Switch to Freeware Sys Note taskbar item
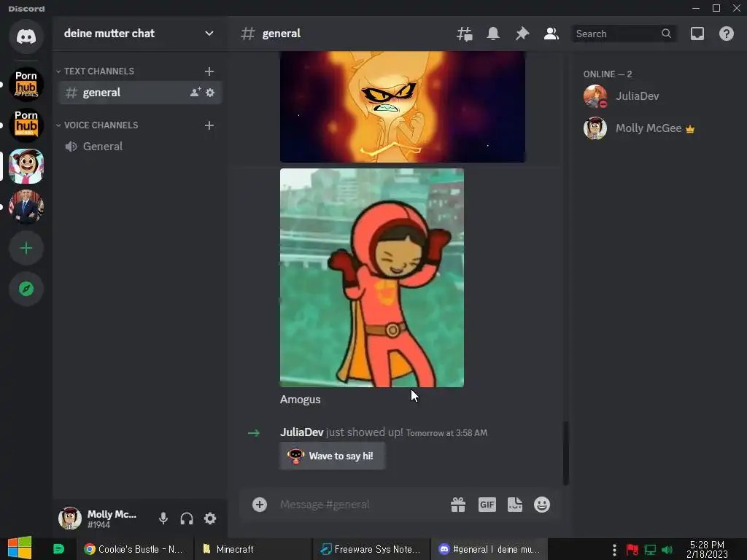The image size is (747, 560). tap(371, 549)
